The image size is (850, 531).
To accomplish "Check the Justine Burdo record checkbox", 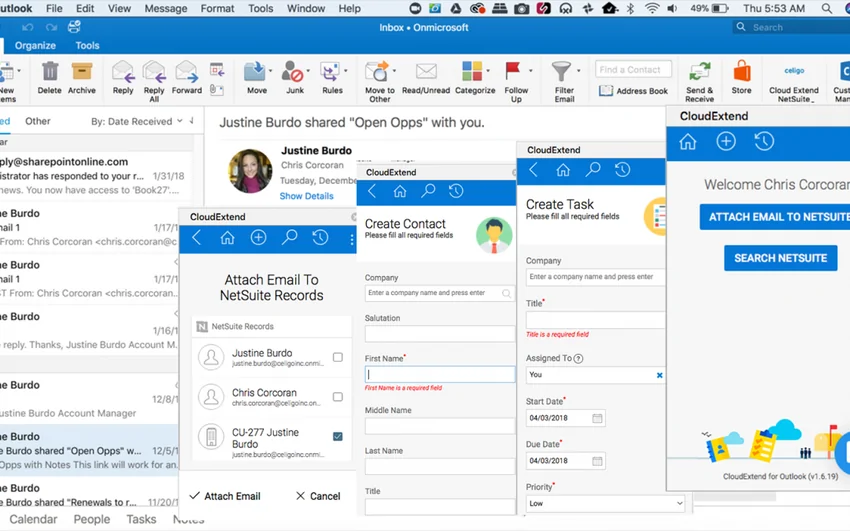I will coord(337,357).
